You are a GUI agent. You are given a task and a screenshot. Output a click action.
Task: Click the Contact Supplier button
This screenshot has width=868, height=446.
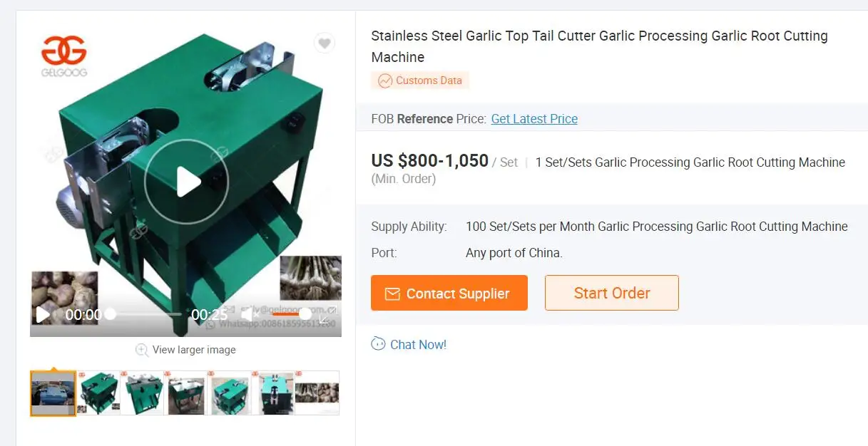[449, 293]
